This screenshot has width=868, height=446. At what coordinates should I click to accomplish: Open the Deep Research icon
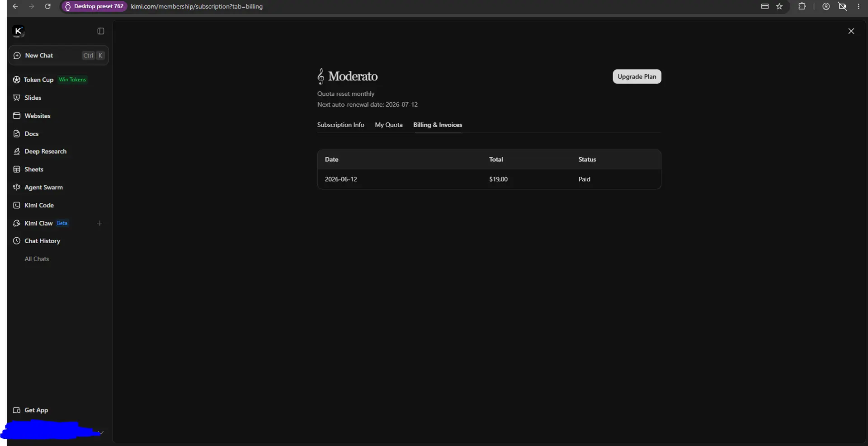pyautogui.click(x=17, y=151)
